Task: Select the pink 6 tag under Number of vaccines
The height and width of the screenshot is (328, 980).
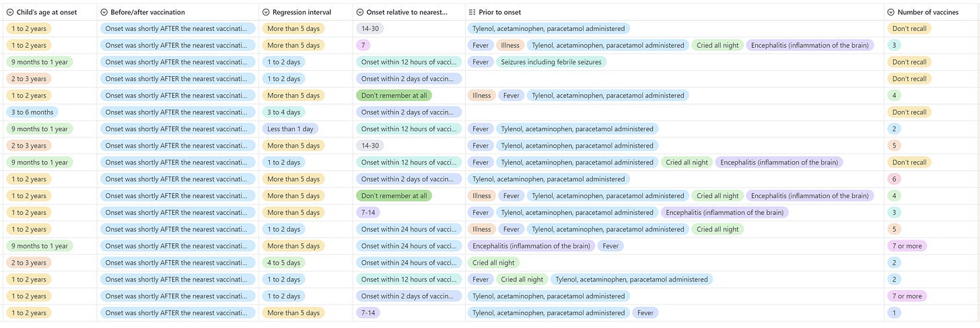Action: [x=895, y=179]
